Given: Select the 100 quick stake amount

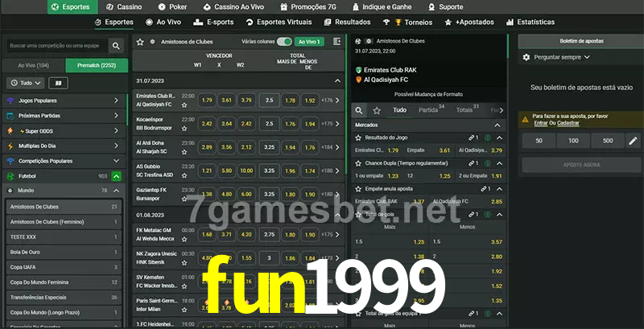Looking at the screenshot, I should click(x=572, y=141).
